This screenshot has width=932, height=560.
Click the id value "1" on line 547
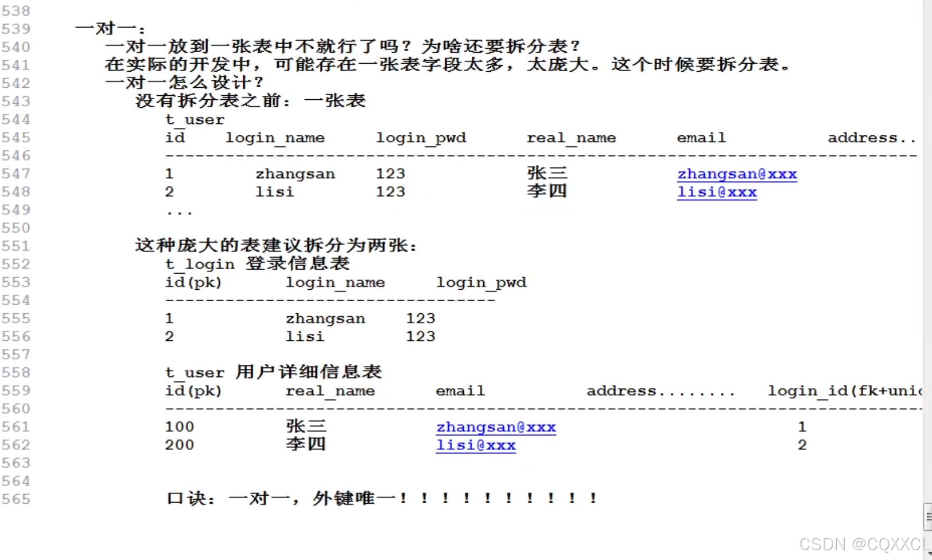pos(169,174)
